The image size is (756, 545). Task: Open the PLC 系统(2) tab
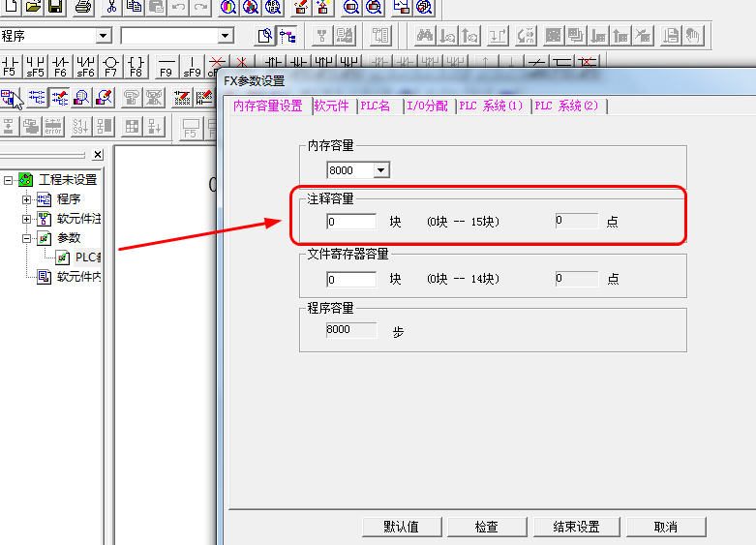tap(568, 106)
